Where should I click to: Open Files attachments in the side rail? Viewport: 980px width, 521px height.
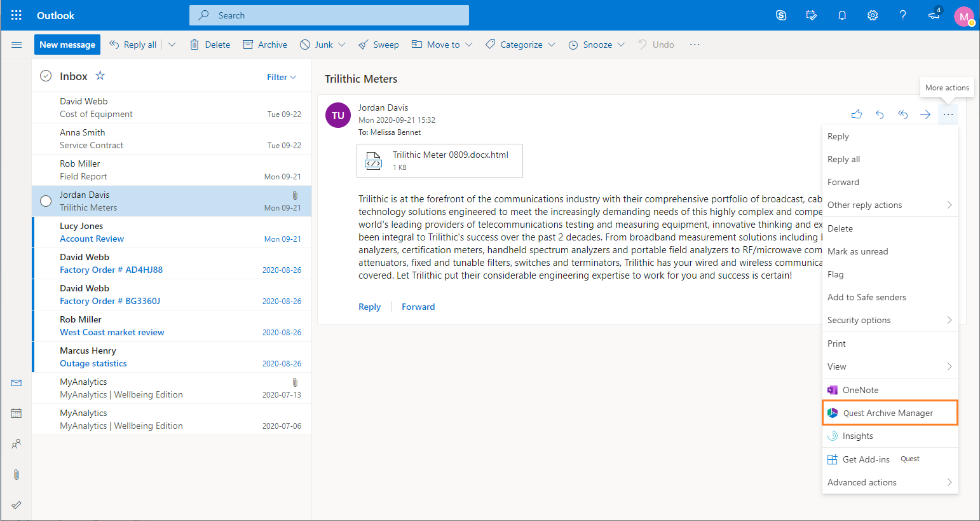click(x=17, y=475)
